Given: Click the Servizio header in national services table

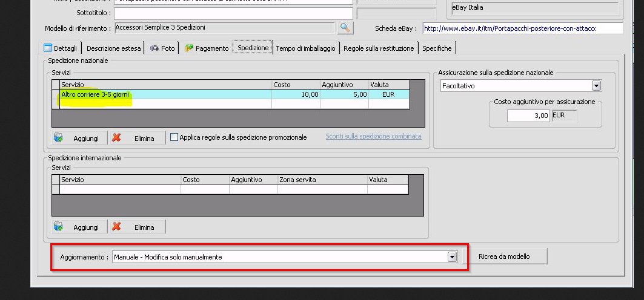Looking at the screenshot, I should click(x=166, y=85).
